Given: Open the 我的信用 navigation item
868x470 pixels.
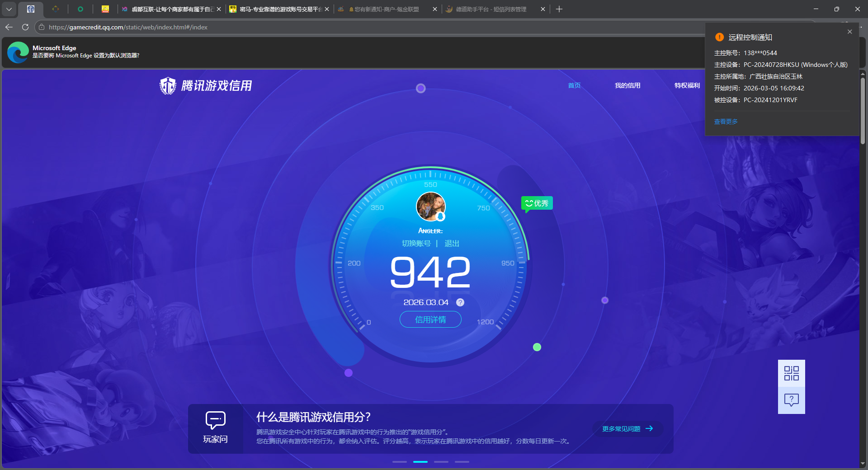Looking at the screenshot, I should (628, 85).
